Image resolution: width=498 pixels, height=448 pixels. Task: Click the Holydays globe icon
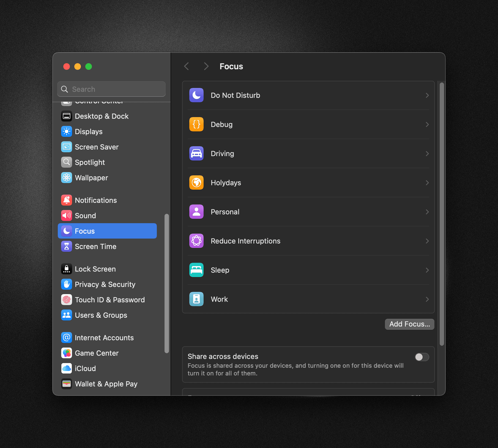[x=196, y=182]
